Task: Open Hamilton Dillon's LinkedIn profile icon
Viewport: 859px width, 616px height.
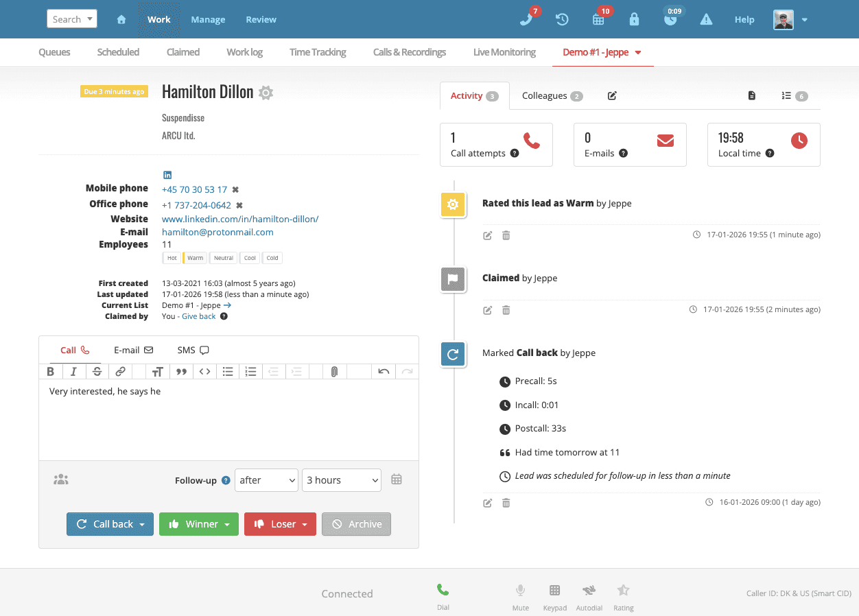Action: coord(167,174)
